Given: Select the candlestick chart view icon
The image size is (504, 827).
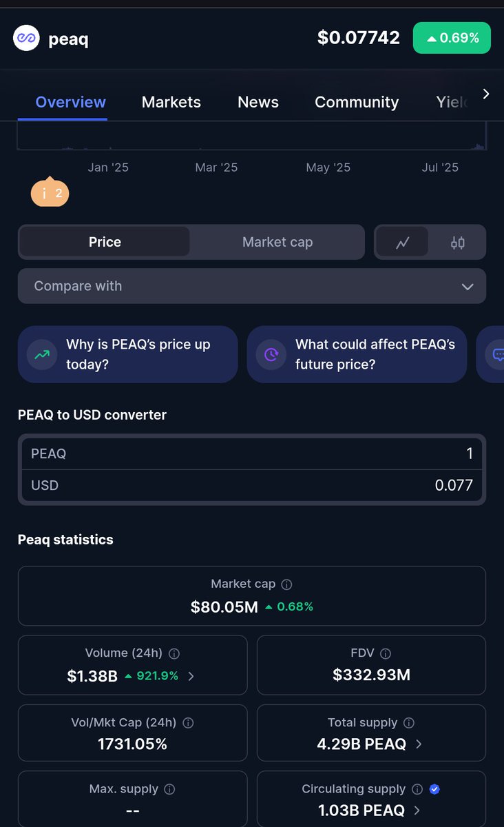Looking at the screenshot, I should point(458,242).
